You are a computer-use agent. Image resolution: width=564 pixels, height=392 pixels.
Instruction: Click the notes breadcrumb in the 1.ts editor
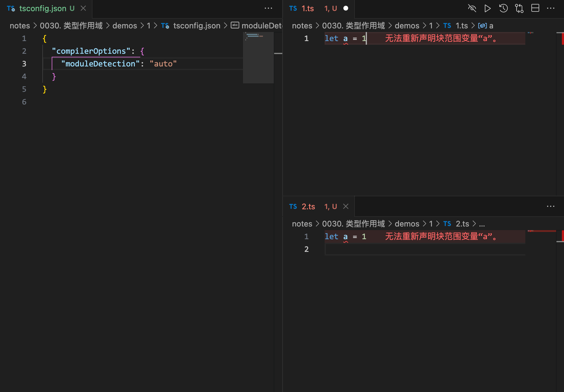pos(302,26)
